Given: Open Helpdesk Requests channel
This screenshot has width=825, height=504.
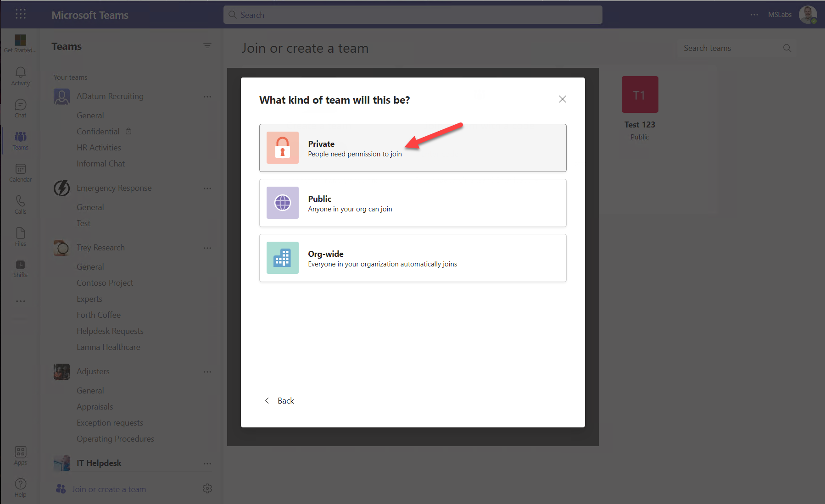Looking at the screenshot, I should (110, 331).
